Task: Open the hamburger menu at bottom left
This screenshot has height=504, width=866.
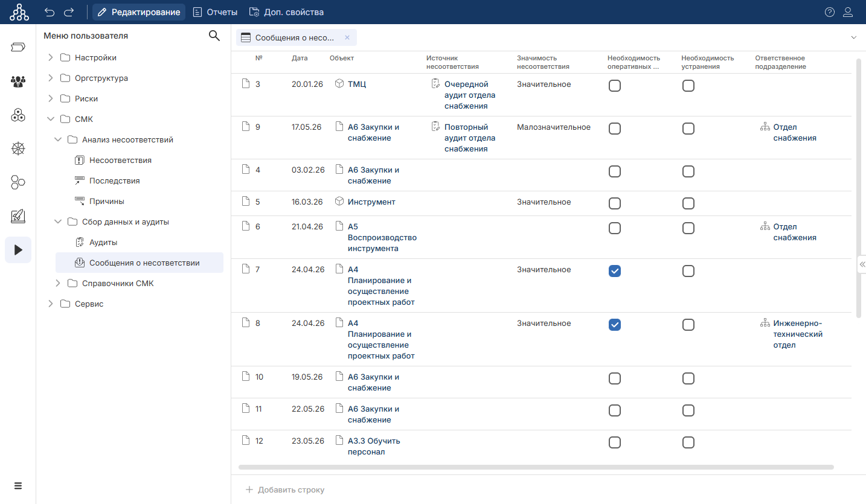Action: 18,486
